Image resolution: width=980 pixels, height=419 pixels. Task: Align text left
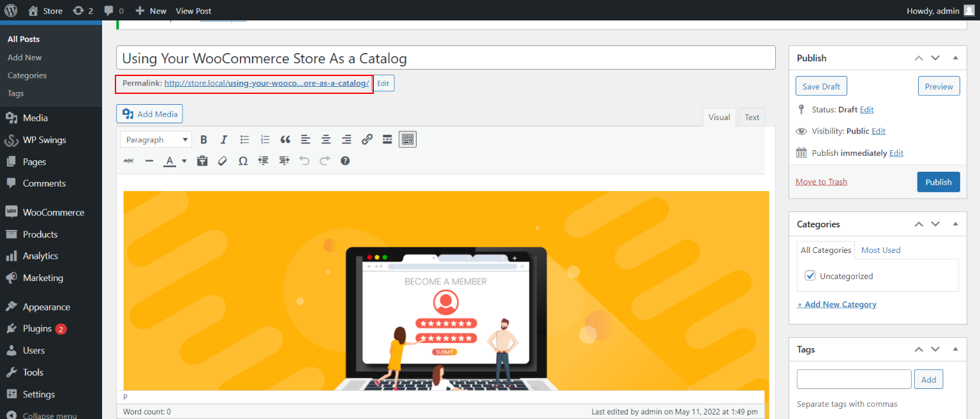click(306, 139)
